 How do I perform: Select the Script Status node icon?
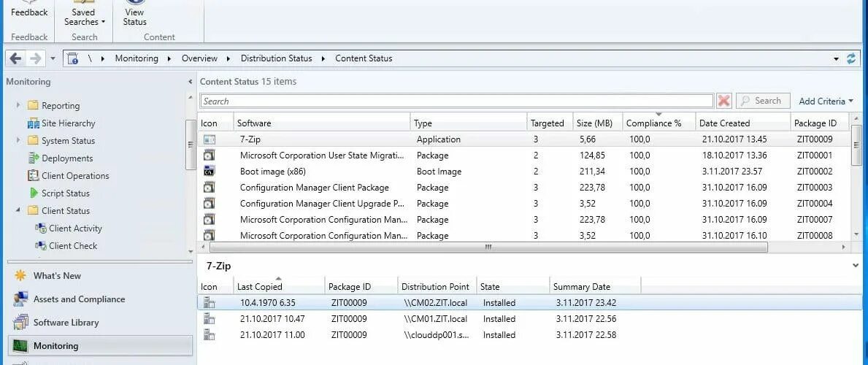(x=33, y=193)
